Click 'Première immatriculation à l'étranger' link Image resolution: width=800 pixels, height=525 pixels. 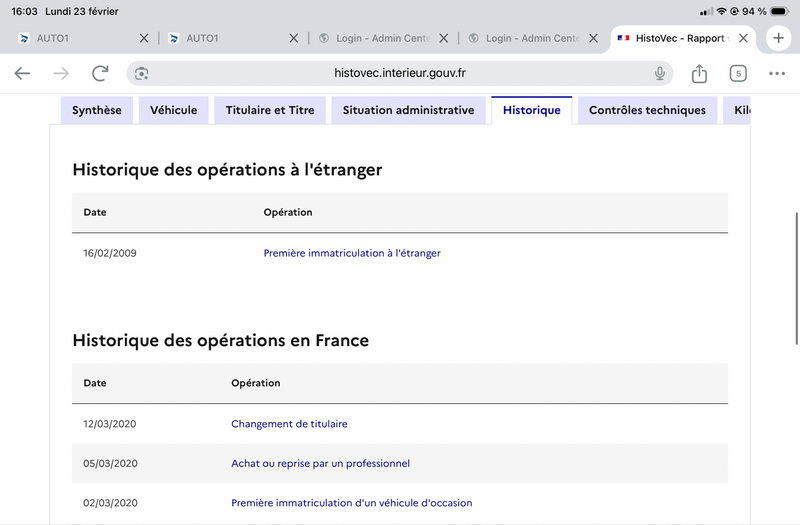(352, 253)
